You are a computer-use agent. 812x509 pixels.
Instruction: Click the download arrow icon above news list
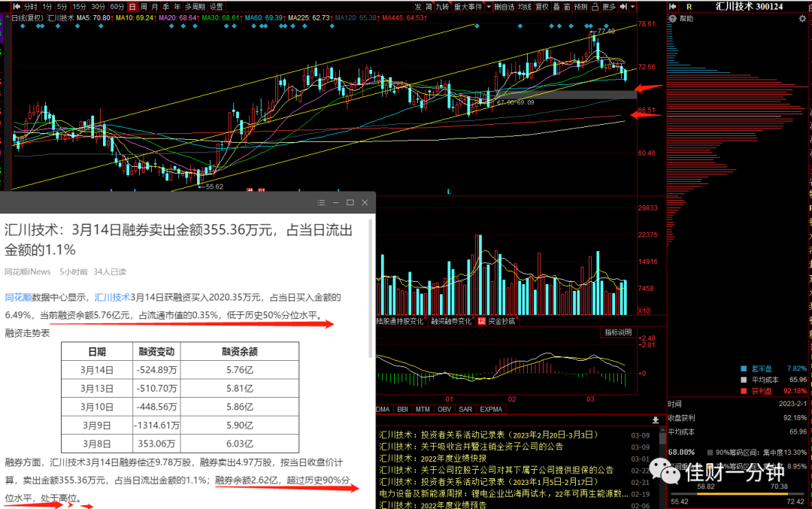[655, 420]
